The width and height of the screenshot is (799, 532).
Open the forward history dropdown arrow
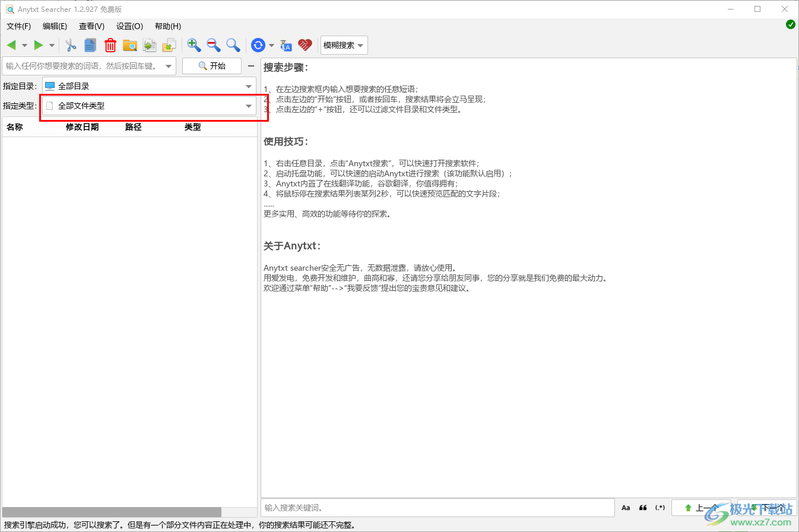(52, 45)
